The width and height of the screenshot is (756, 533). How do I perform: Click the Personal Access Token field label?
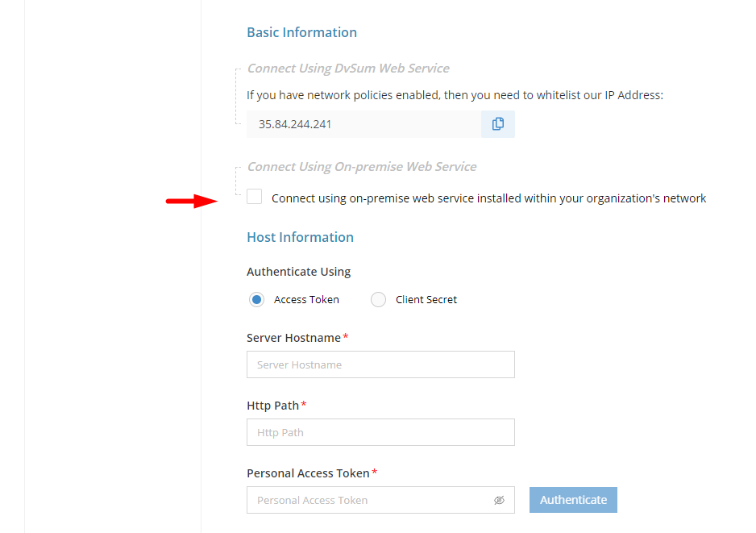(307, 473)
